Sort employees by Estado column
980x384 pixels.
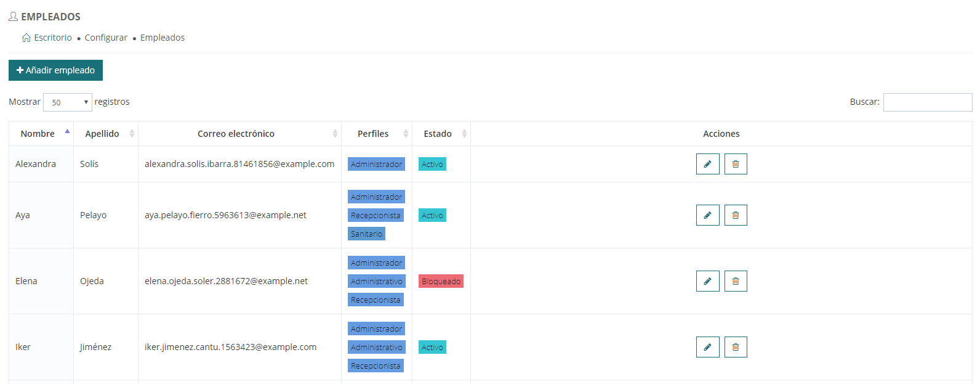click(438, 134)
